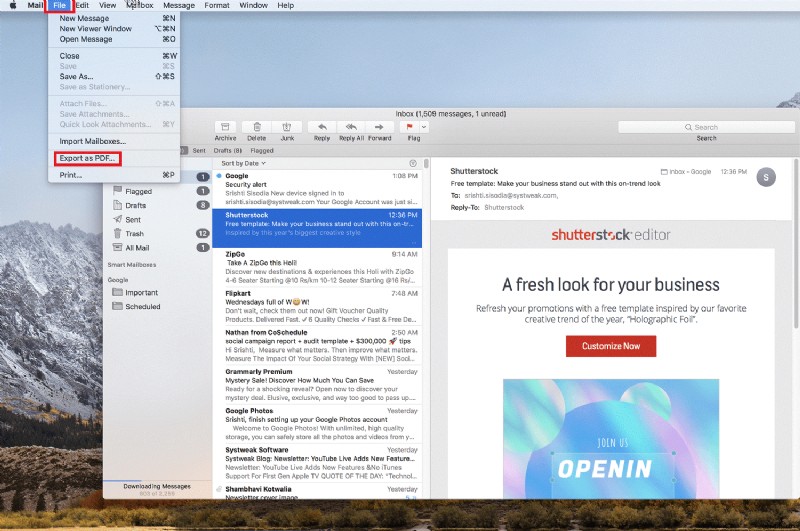The height and width of the screenshot is (531, 800).
Task: Click Flagged in the favorites bar
Action: coord(262,150)
